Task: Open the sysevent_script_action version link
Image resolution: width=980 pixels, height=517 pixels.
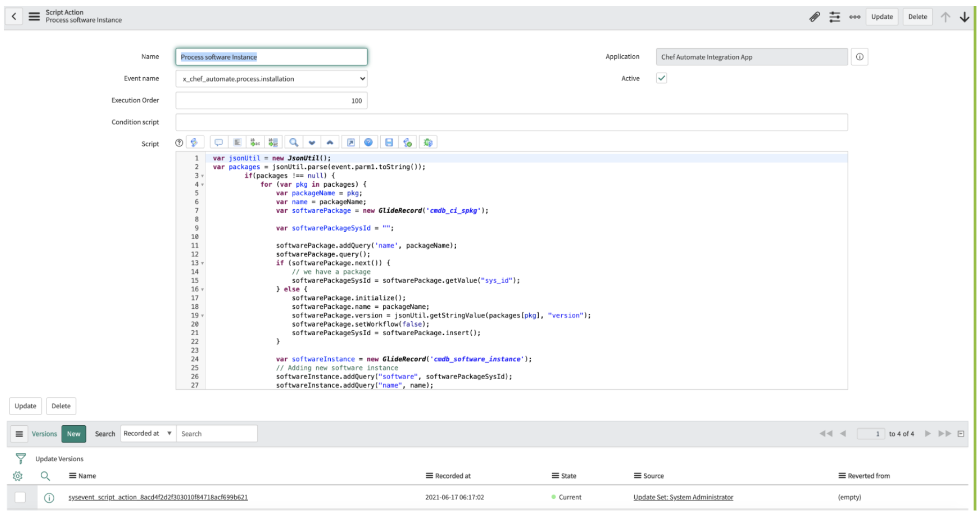Action: click(158, 497)
